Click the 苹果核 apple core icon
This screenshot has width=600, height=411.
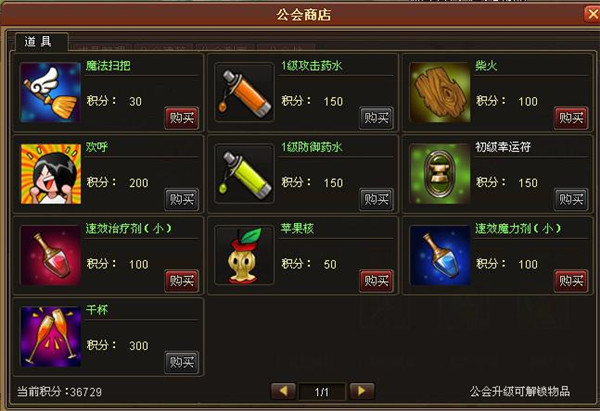point(245,256)
